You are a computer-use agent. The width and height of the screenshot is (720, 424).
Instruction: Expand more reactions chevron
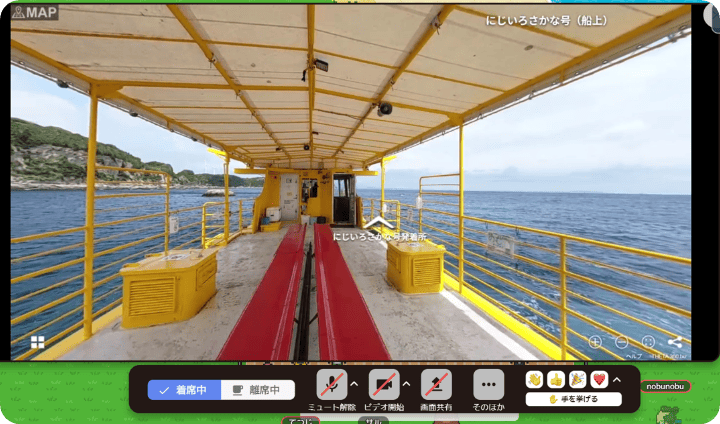point(617,380)
